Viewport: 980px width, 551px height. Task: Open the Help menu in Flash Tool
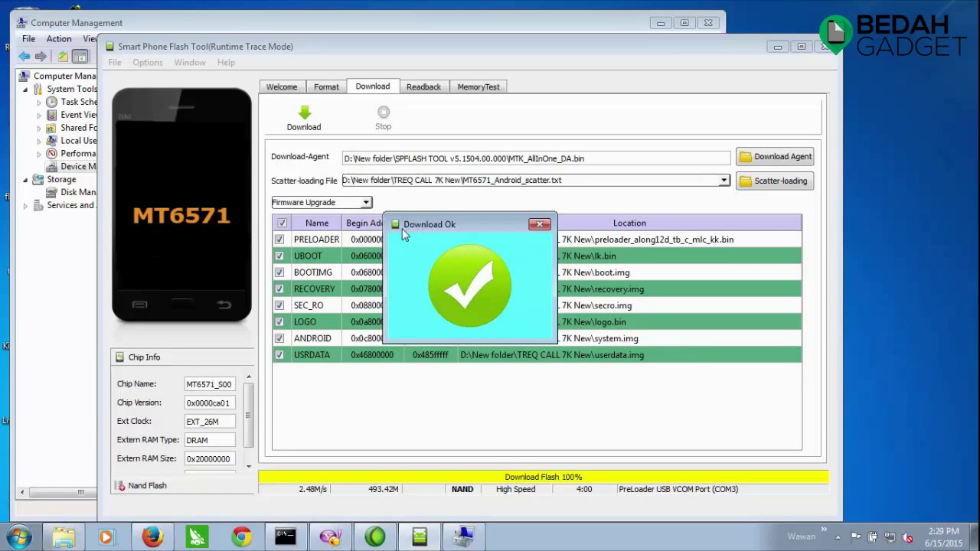(x=226, y=63)
